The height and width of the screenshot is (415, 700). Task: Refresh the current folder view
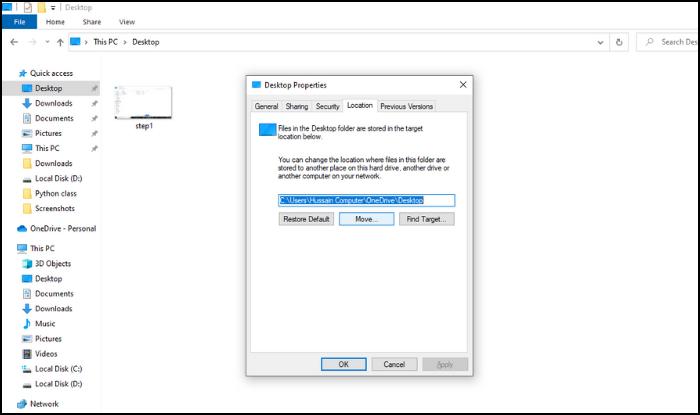coord(620,42)
